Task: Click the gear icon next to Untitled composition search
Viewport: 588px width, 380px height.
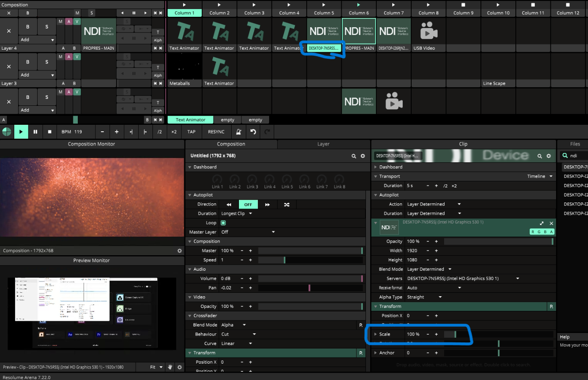Action: click(362, 156)
